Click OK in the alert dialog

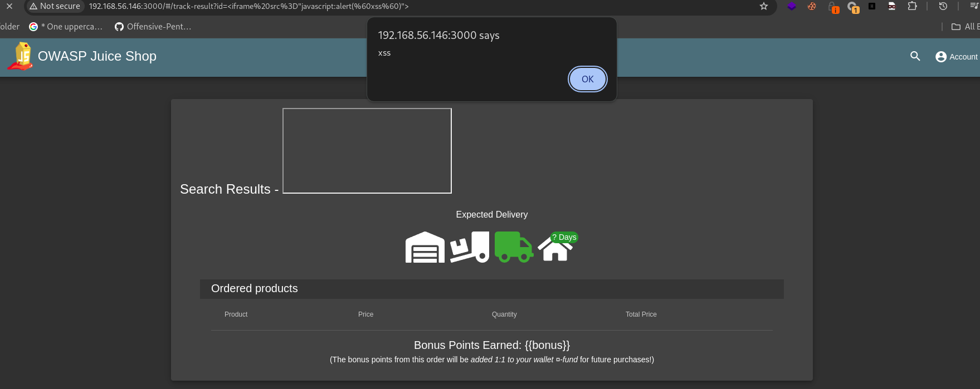[588, 79]
